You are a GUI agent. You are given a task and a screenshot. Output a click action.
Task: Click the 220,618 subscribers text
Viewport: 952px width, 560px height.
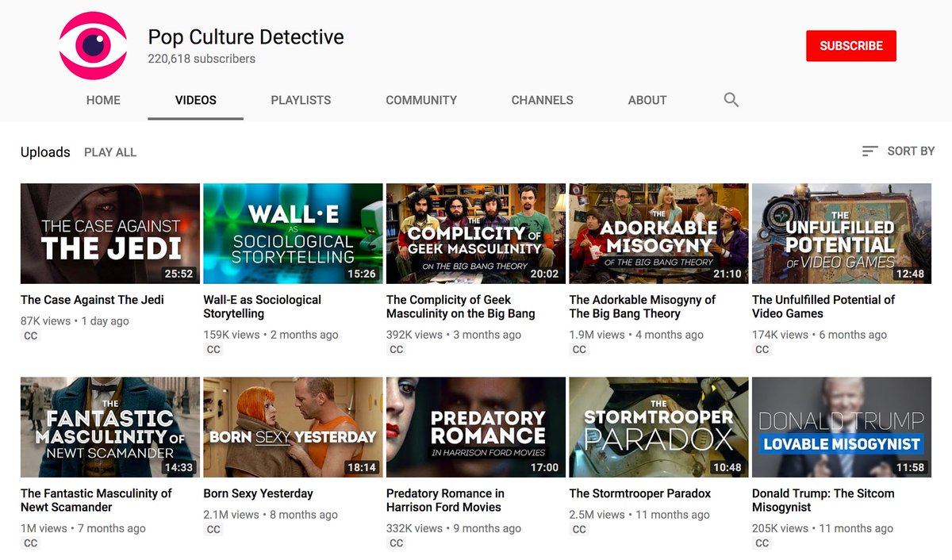(202, 59)
